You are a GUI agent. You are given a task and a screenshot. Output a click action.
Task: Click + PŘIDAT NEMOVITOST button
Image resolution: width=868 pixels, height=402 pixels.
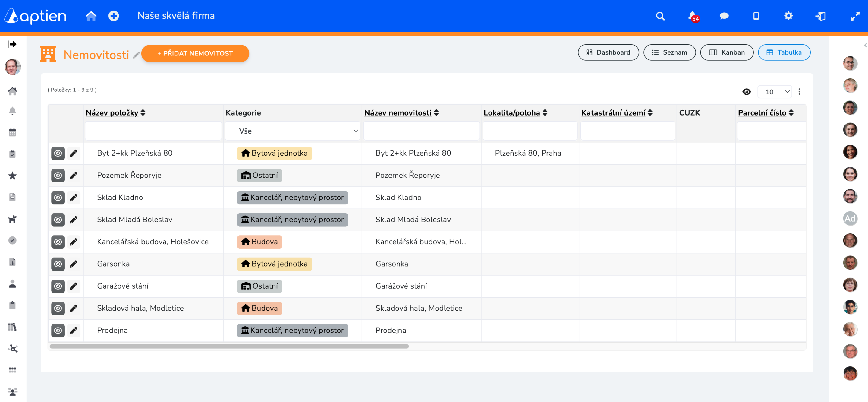[195, 53]
